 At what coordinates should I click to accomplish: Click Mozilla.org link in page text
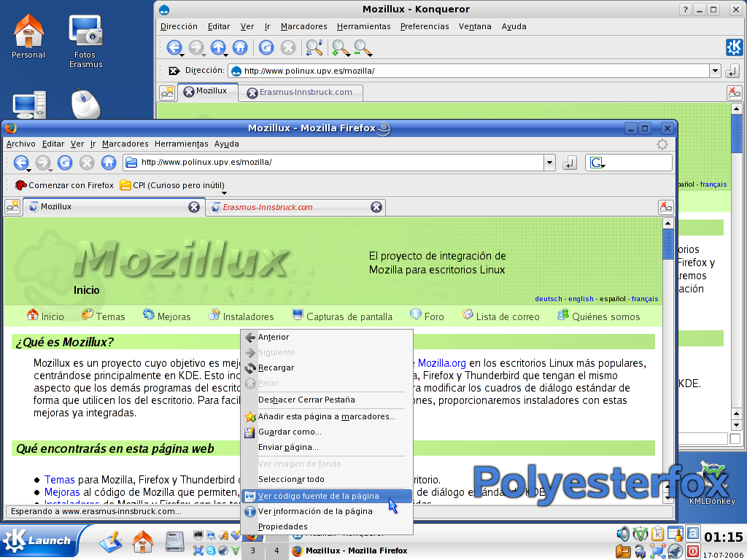click(441, 363)
